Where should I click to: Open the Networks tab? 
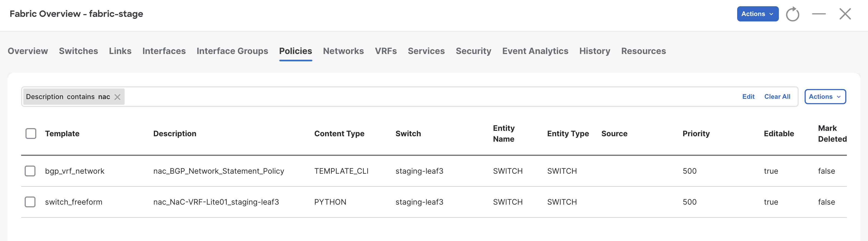click(x=343, y=51)
